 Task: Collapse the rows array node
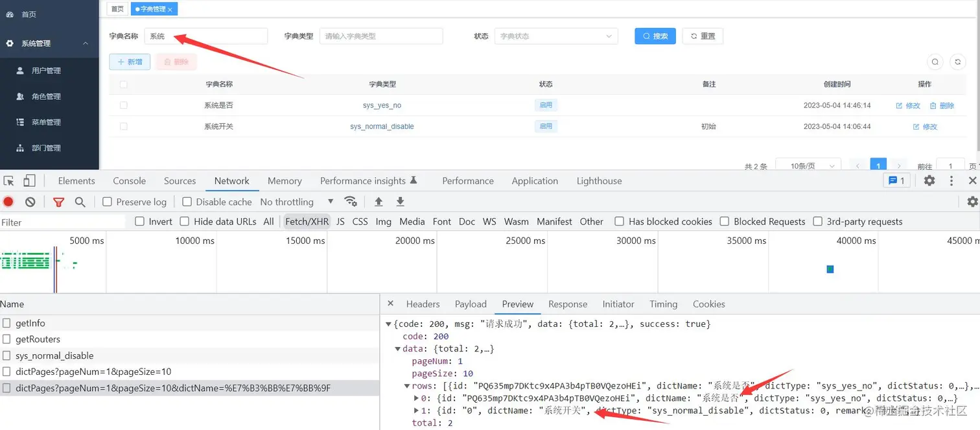(x=406, y=386)
